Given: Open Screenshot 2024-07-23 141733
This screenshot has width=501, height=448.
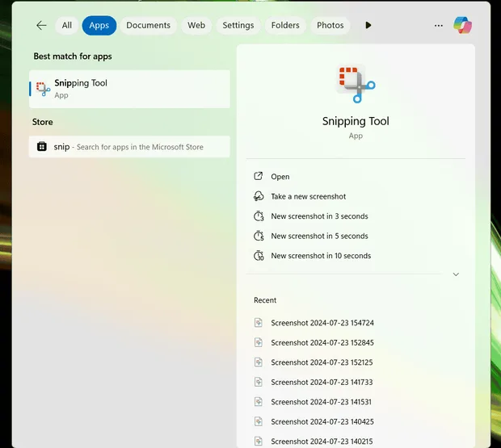Looking at the screenshot, I should point(322,383).
